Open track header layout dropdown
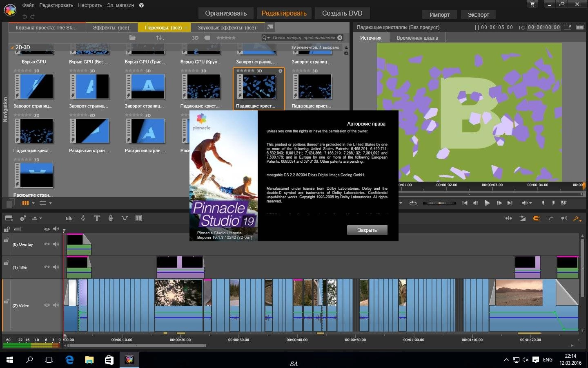 9,218
